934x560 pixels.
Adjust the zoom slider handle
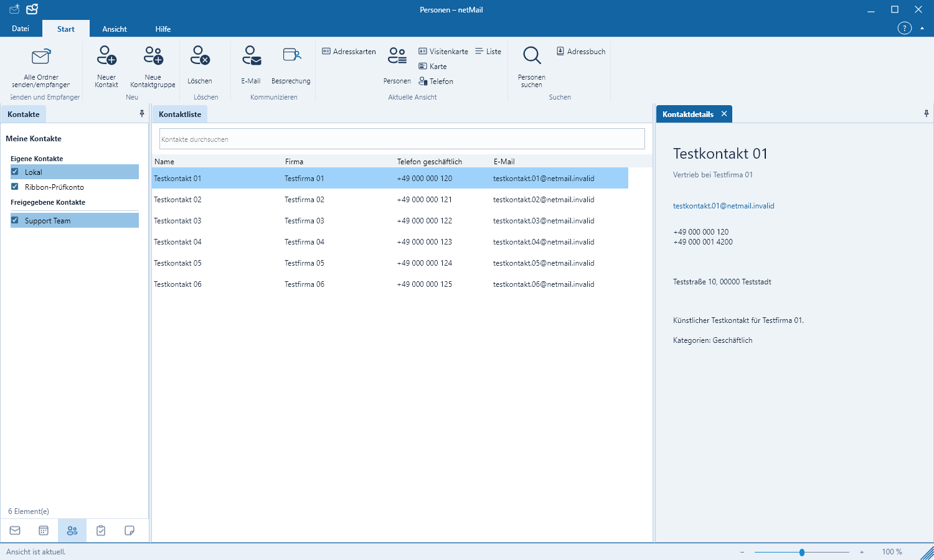802,552
